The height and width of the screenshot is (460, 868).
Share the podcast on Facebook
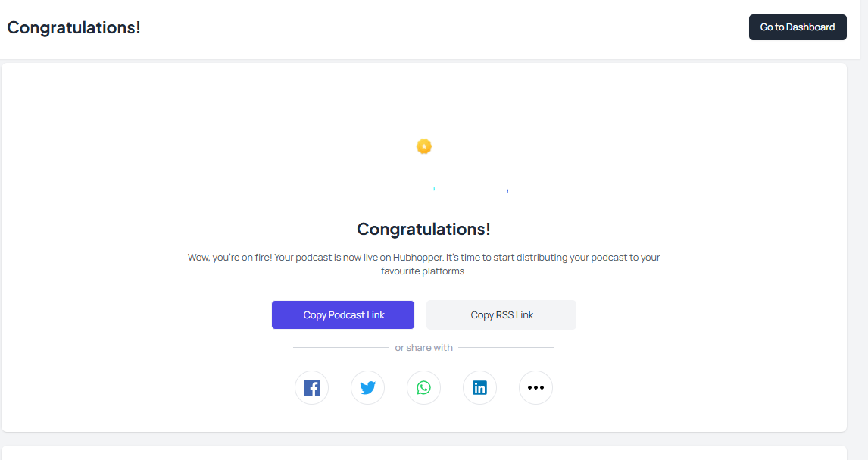point(311,387)
